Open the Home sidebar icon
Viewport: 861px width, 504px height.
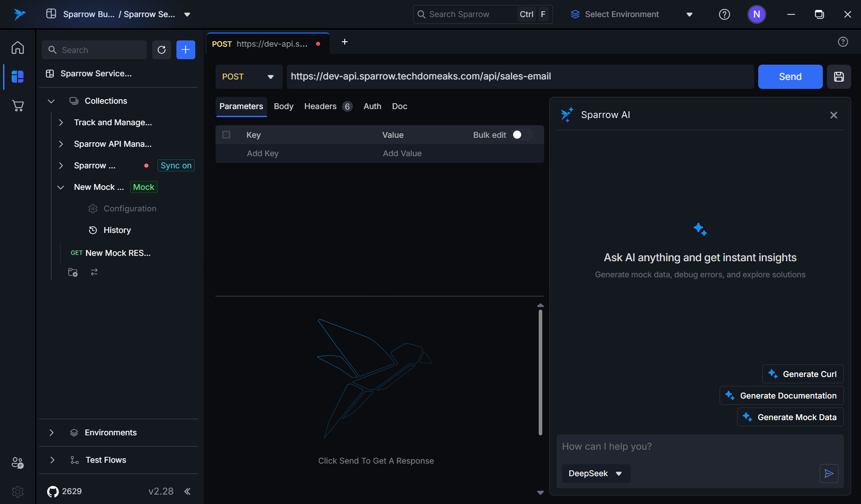click(18, 48)
